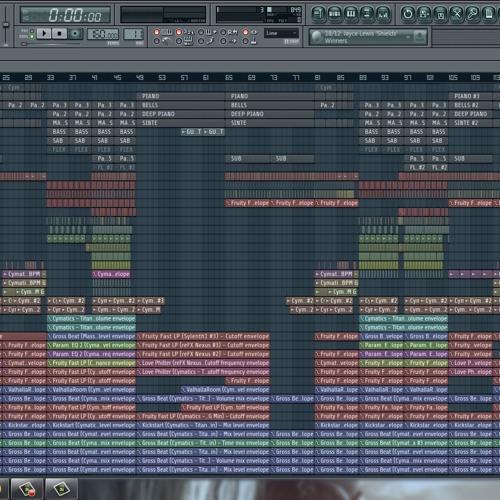Click taskbar FL Studio icon with red dot
This screenshot has height=500, width=500.
pyautogui.click(x=27, y=489)
